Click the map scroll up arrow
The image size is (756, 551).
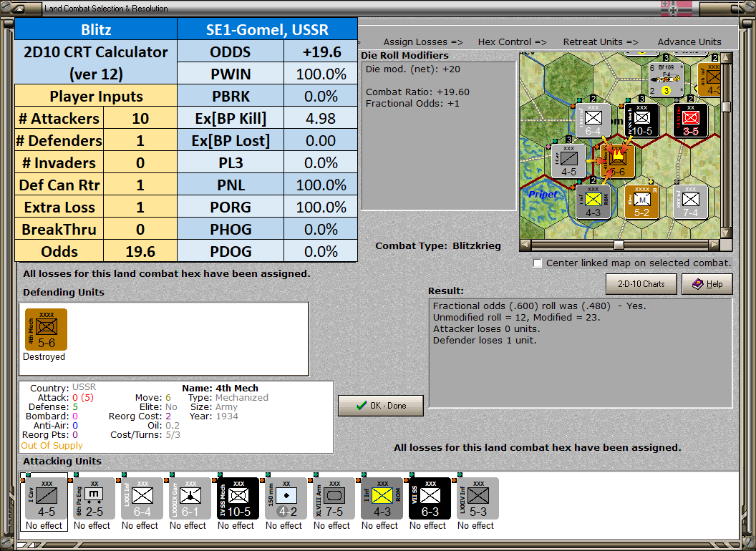click(x=726, y=58)
